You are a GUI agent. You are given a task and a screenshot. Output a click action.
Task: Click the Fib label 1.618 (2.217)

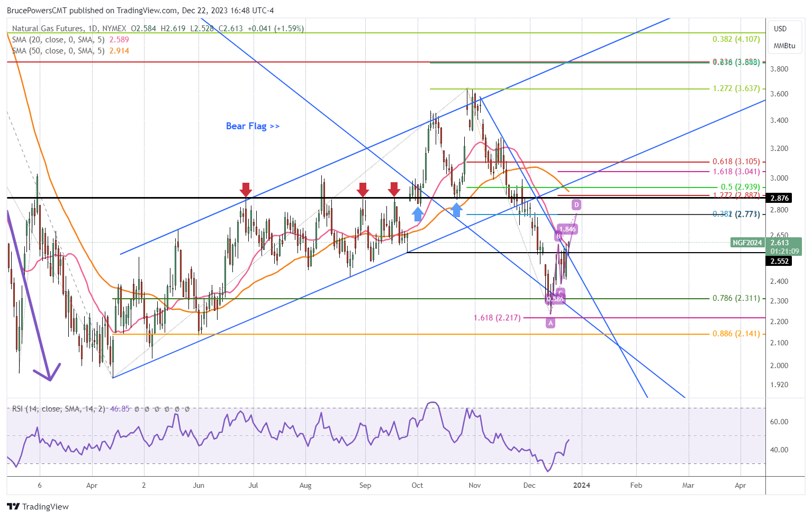[x=497, y=318]
